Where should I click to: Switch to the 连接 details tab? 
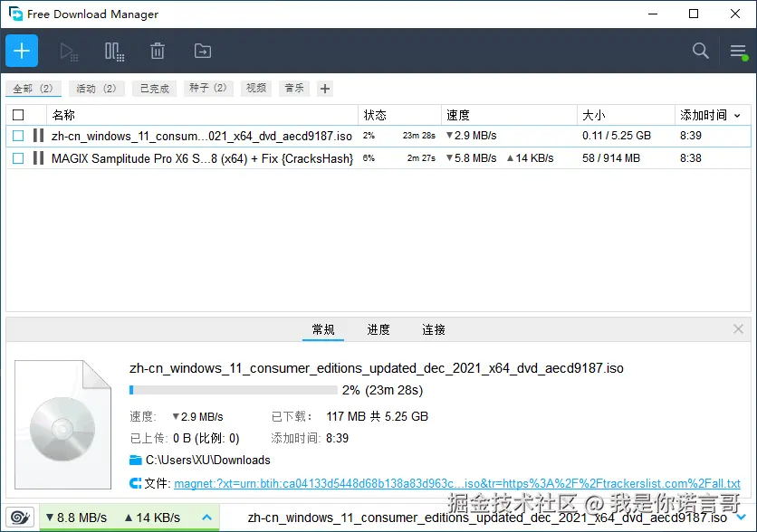[434, 329]
